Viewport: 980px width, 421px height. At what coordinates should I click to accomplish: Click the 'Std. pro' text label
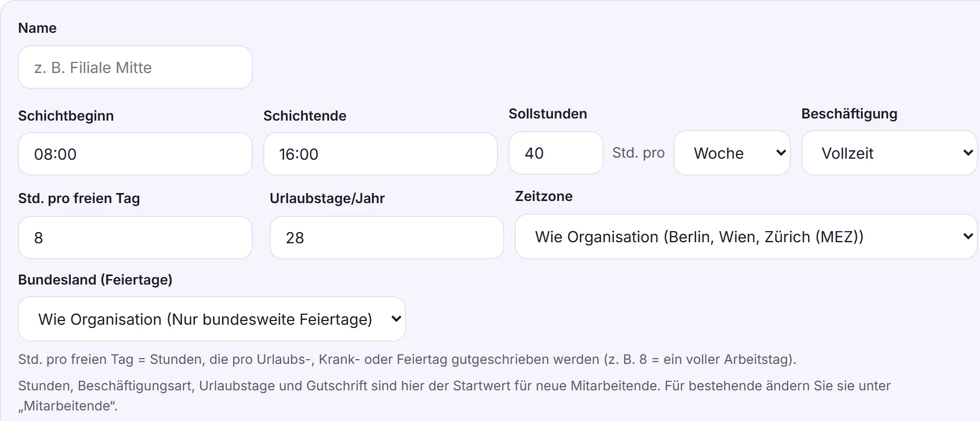pyautogui.click(x=639, y=153)
